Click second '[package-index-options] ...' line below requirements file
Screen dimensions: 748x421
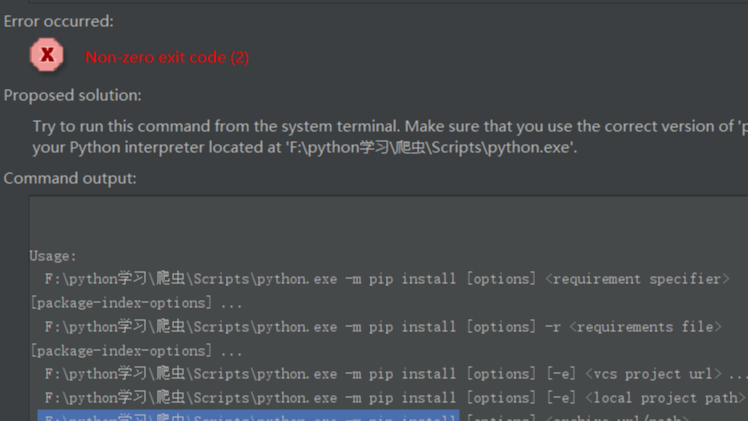(x=136, y=351)
